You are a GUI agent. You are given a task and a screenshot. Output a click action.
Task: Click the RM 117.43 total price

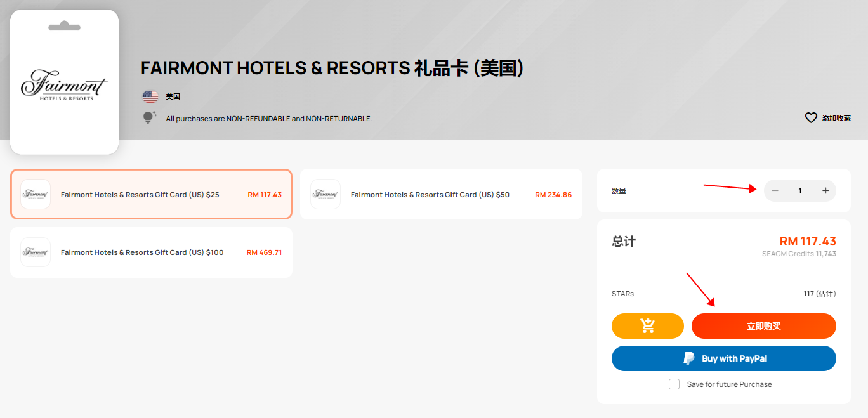[x=808, y=241]
